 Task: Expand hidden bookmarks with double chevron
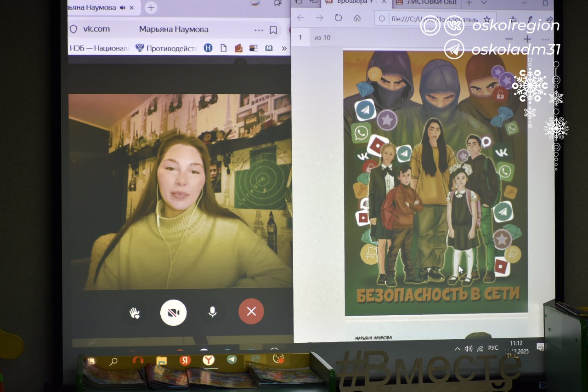pos(284,48)
